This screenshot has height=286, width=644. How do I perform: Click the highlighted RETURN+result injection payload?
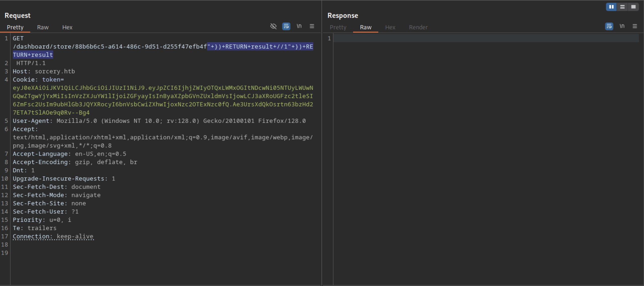(260, 47)
